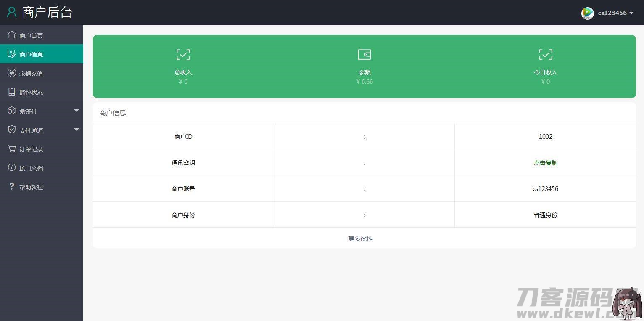Select the 余额充值 recharge icon

tap(12, 73)
